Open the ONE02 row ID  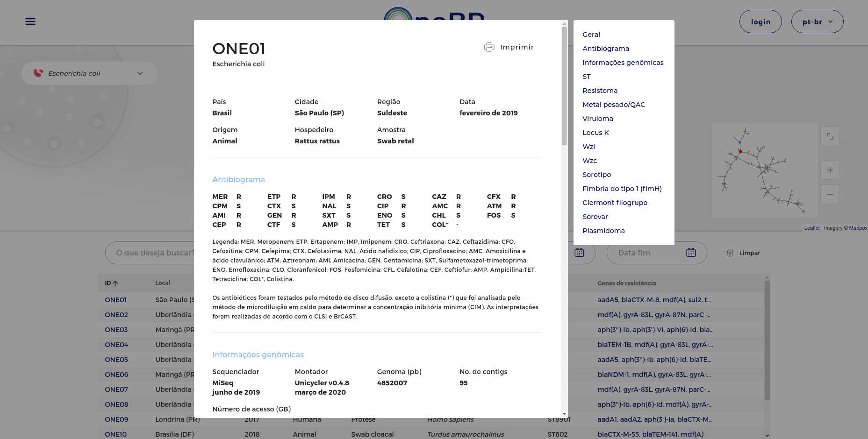(116, 315)
